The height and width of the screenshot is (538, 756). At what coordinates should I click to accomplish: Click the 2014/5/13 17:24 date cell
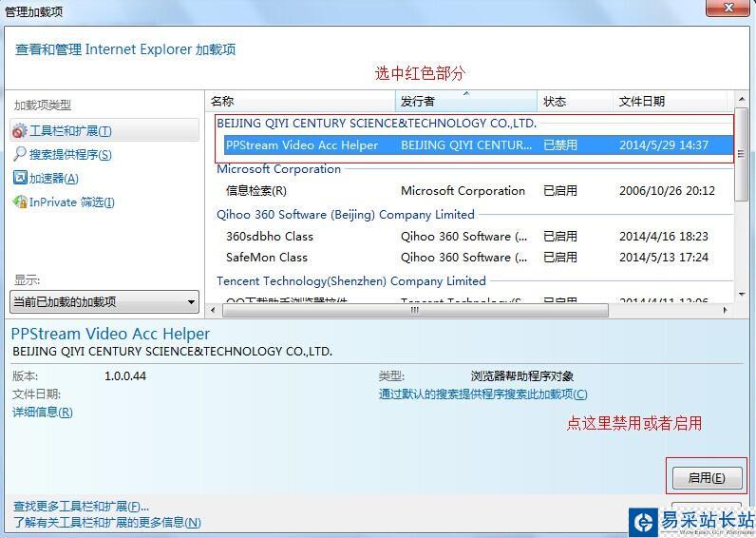click(x=664, y=258)
